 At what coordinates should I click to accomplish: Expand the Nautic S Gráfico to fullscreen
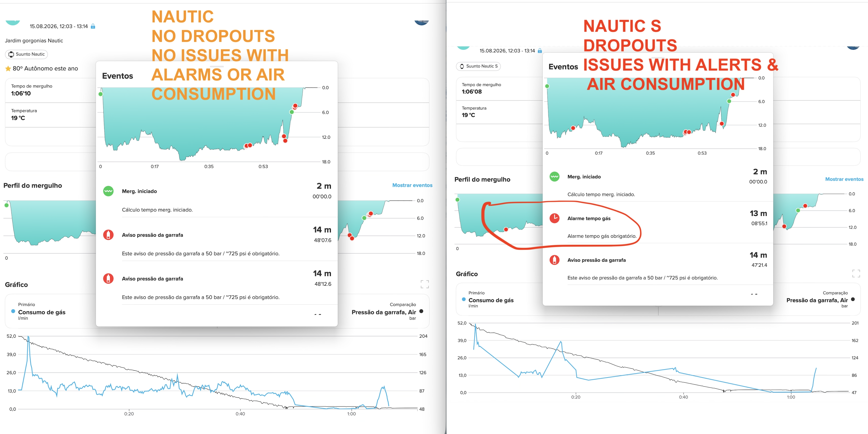pos(856,274)
